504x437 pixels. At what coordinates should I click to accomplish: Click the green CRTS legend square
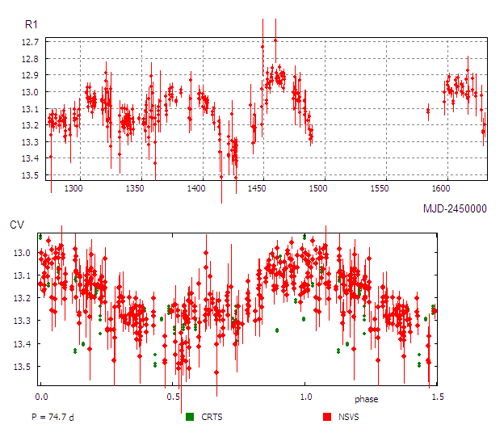click(190, 417)
